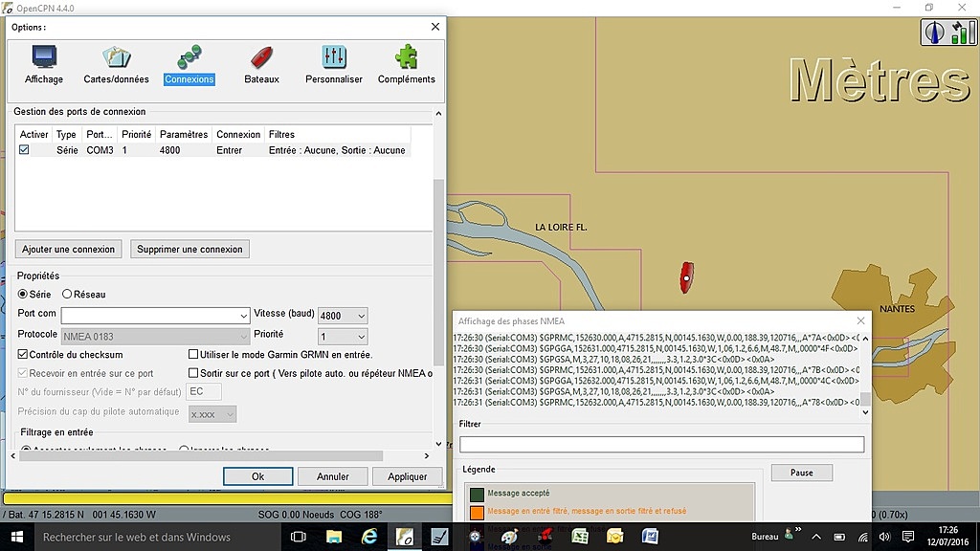Click the Paramètres column header
The width and height of the screenshot is (980, 551).
click(x=184, y=134)
